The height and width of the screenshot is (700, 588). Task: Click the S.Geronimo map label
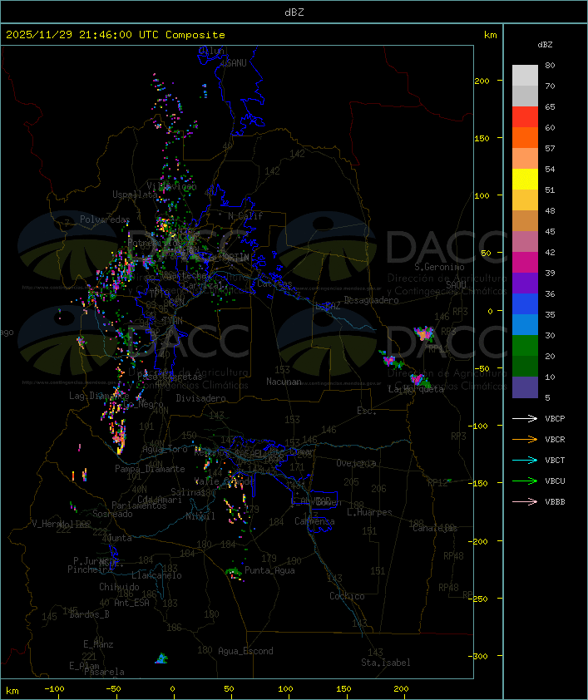(x=439, y=267)
